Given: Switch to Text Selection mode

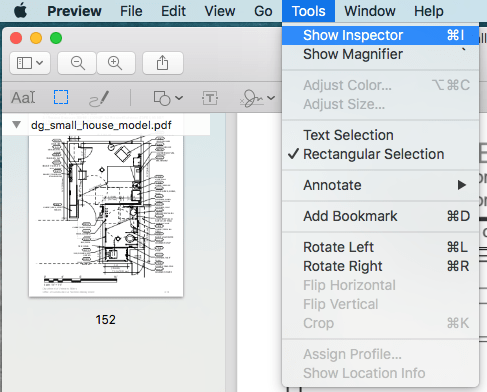Looking at the screenshot, I should [x=380, y=135].
